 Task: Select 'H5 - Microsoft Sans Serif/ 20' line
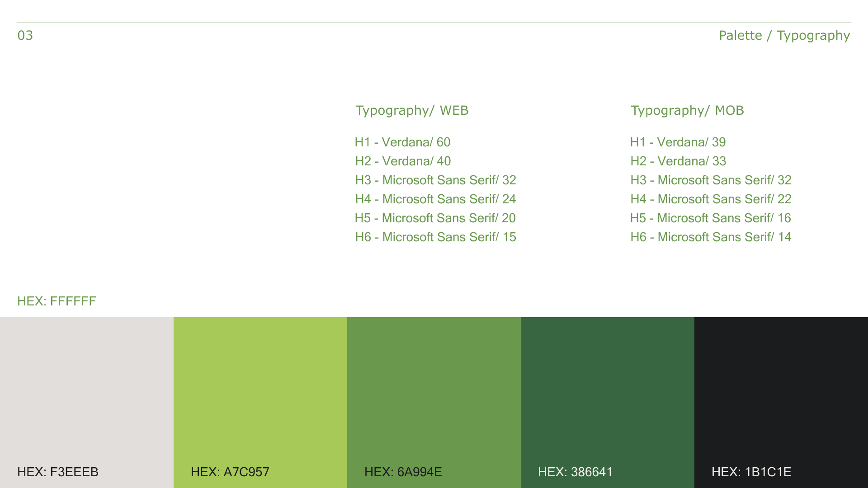point(435,218)
